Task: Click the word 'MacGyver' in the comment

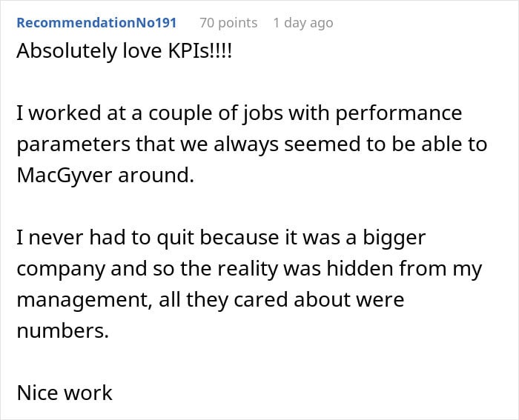Action: [x=65, y=176]
